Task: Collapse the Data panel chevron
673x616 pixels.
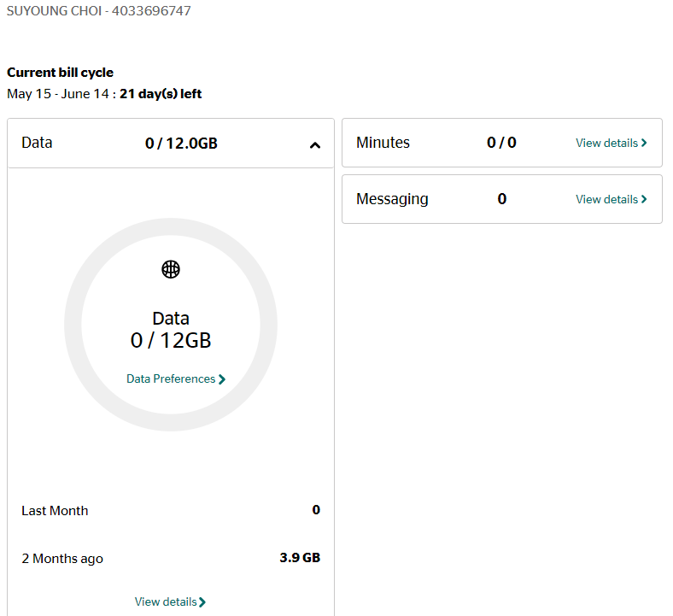Action: click(315, 145)
